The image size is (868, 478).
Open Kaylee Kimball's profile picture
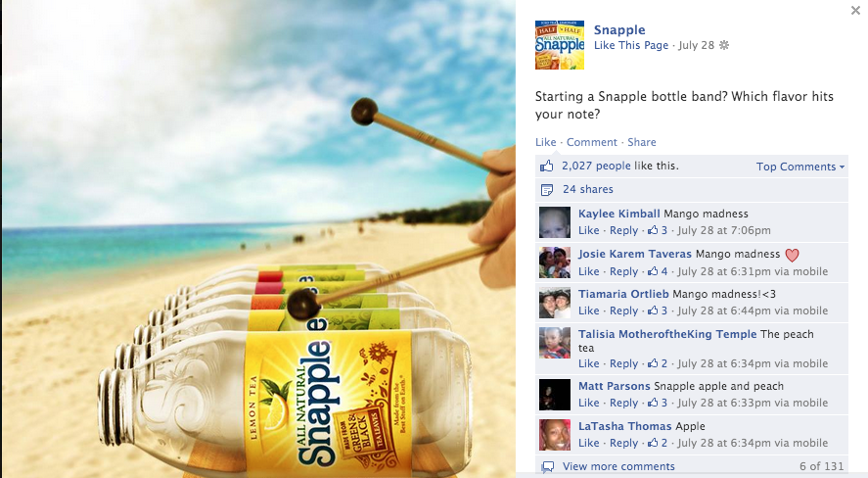555,222
